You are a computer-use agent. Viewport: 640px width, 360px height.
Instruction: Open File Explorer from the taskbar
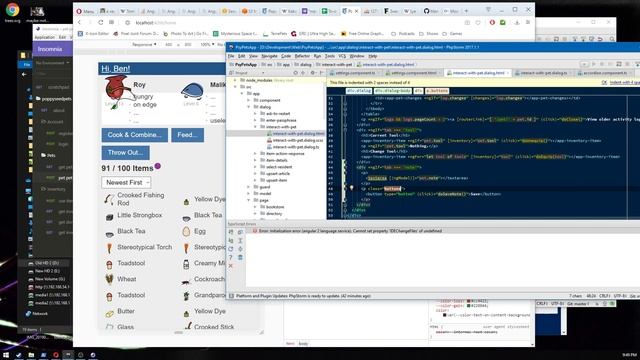pyautogui.click(x=31, y=355)
